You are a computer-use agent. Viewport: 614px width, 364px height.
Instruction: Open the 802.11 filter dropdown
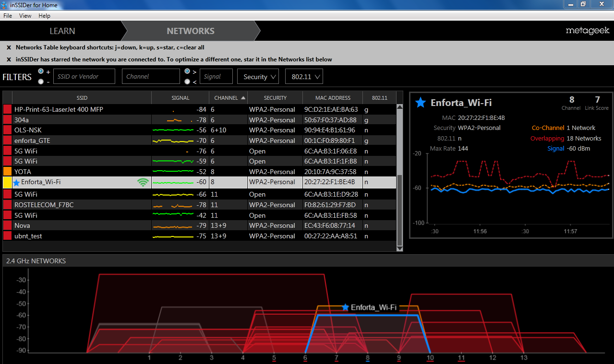(x=304, y=77)
